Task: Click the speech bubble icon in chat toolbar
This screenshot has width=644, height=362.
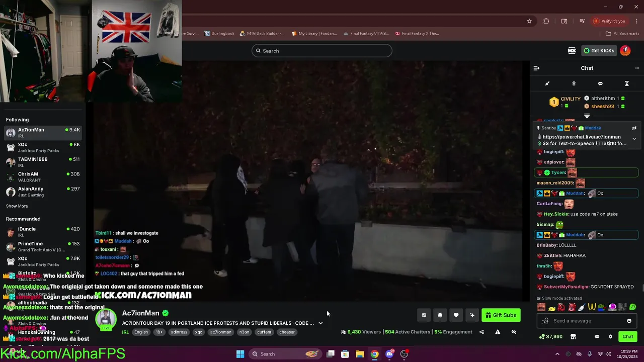Action: (x=600, y=83)
